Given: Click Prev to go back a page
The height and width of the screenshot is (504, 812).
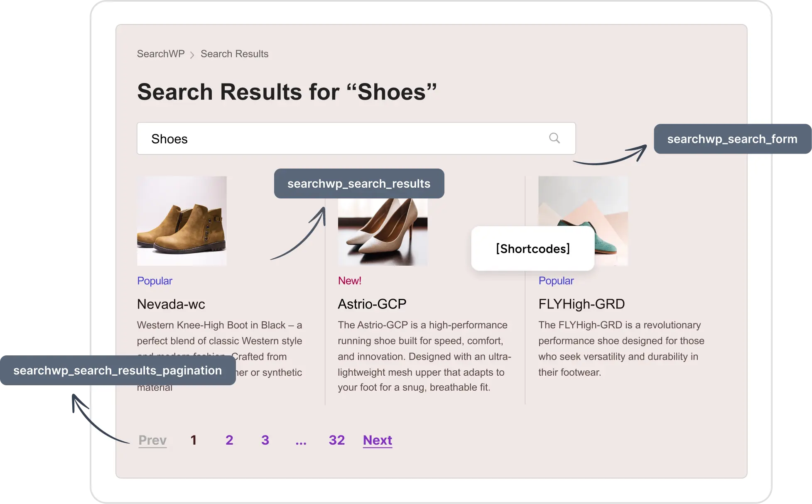Looking at the screenshot, I should point(153,440).
